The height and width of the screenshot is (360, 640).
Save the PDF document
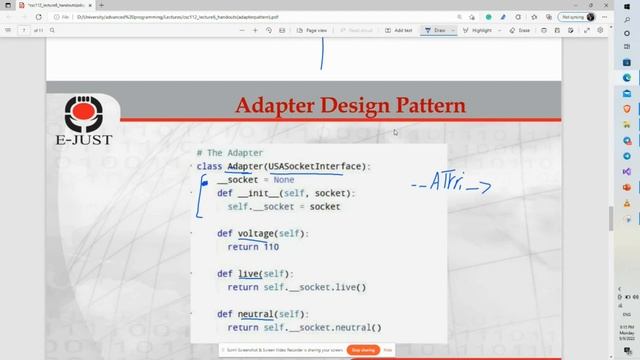tap(557, 30)
